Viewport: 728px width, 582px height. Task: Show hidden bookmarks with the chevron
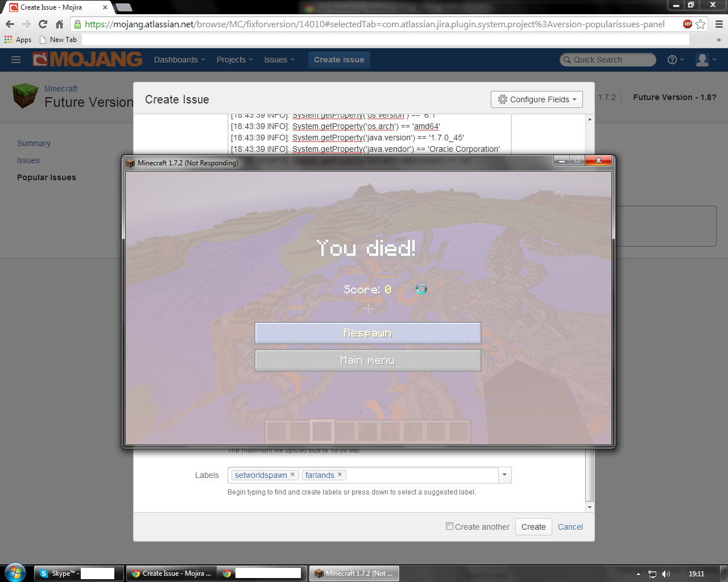point(719,40)
